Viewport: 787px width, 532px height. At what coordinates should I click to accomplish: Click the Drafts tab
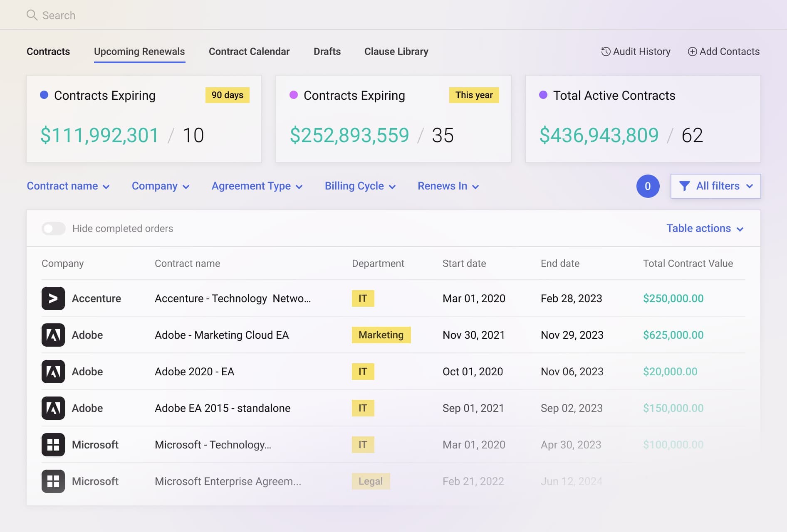point(327,52)
